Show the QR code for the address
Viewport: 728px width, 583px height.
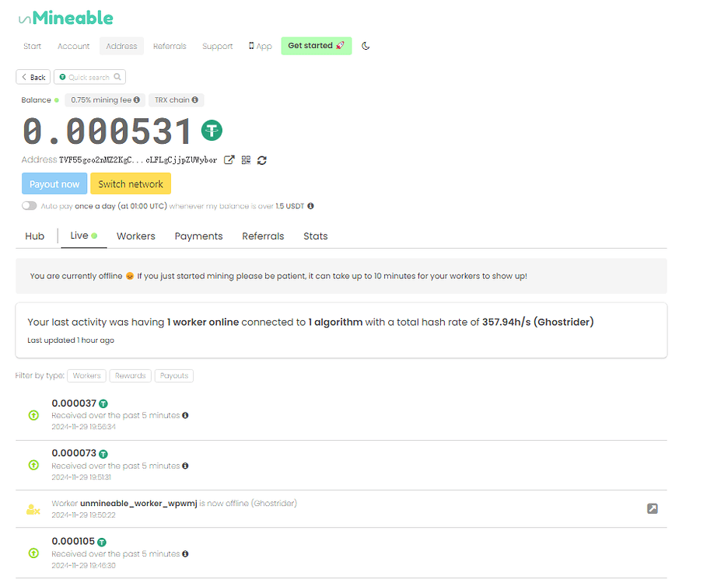click(246, 160)
